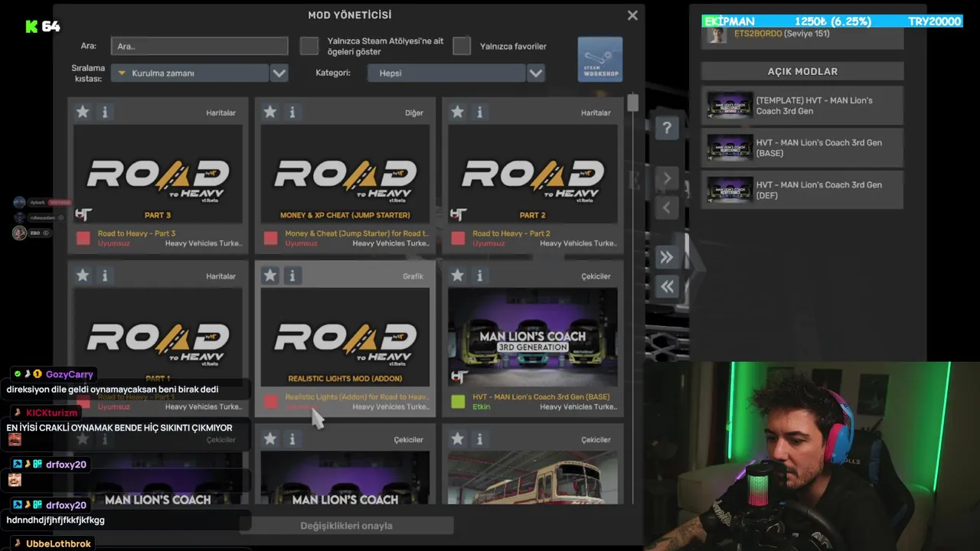The width and height of the screenshot is (980, 551).
Task: Show info for bottom-middle MAN Lion's Coach mod
Action: coord(292,439)
